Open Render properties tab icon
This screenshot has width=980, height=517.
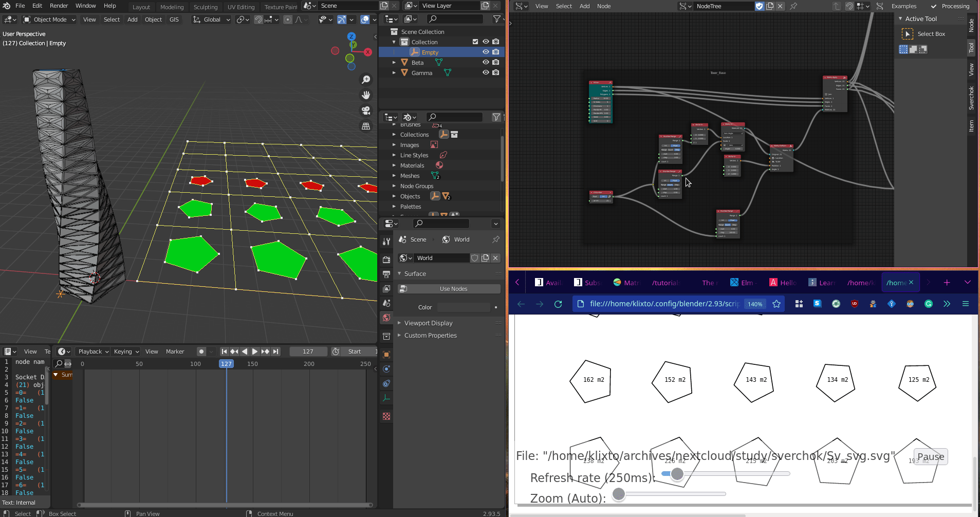coord(386,260)
